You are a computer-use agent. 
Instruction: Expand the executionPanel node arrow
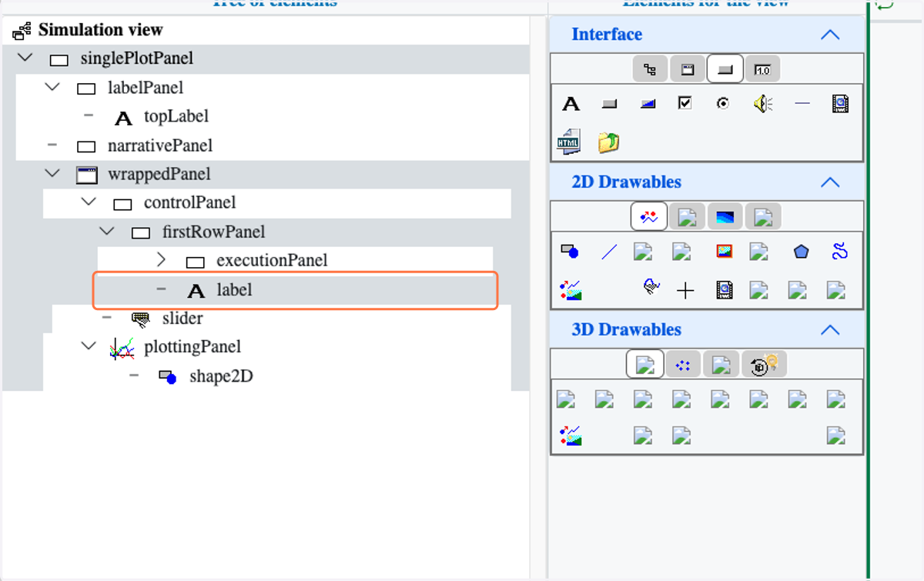(x=161, y=260)
